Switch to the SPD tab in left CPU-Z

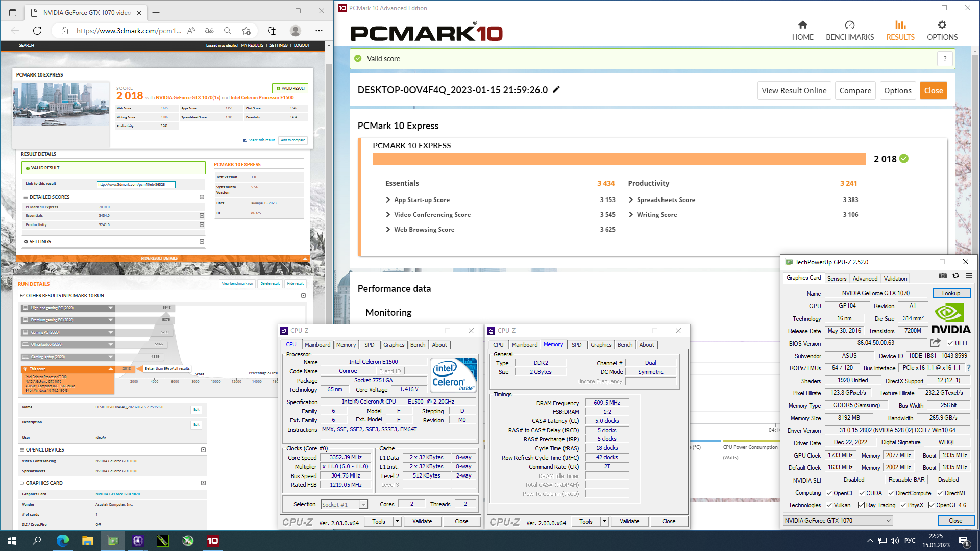(370, 345)
